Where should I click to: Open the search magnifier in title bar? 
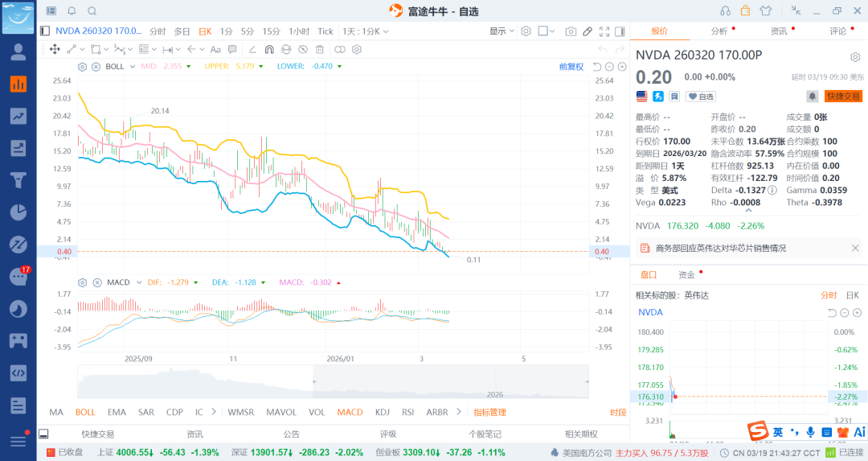[92, 11]
